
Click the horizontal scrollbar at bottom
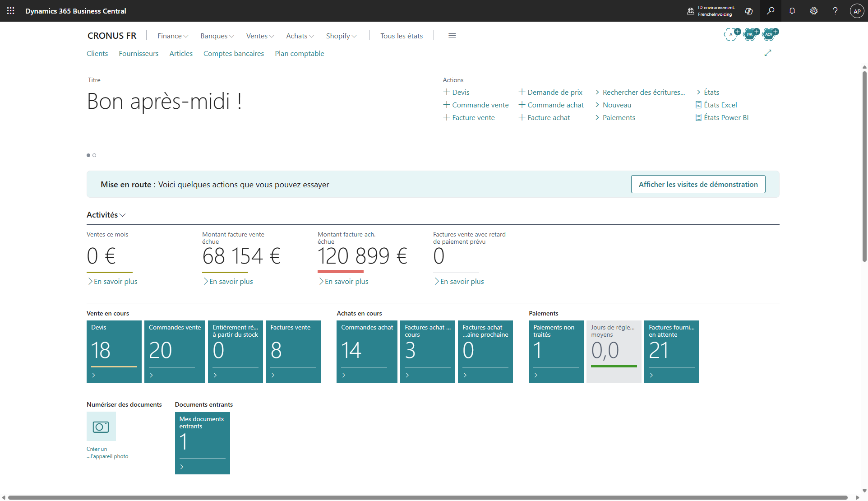pos(428,497)
